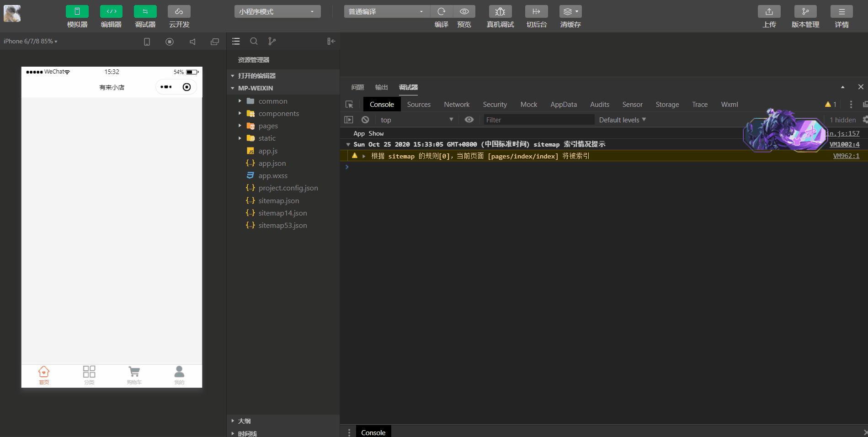Open the iPhone 6/7/8 85% device dropdown
Image resolution: width=868 pixels, height=437 pixels.
pyautogui.click(x=31, y=41)
